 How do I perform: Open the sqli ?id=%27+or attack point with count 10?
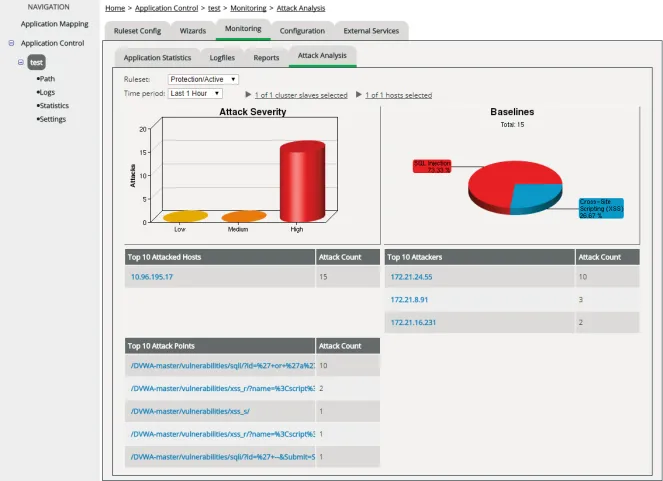223,366
